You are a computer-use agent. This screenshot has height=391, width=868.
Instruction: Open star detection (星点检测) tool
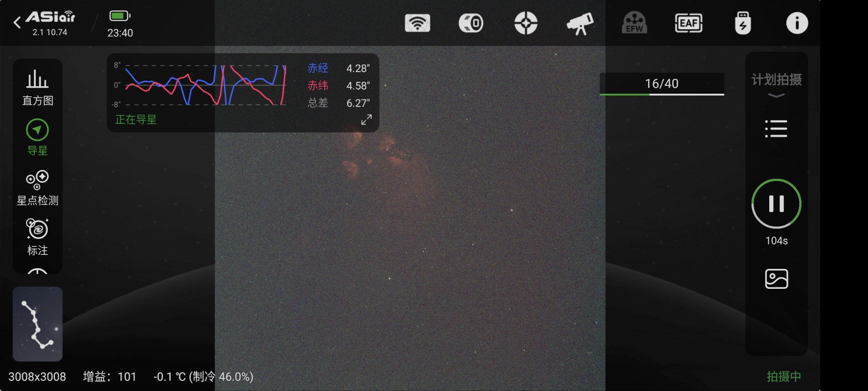click(37, 188)
